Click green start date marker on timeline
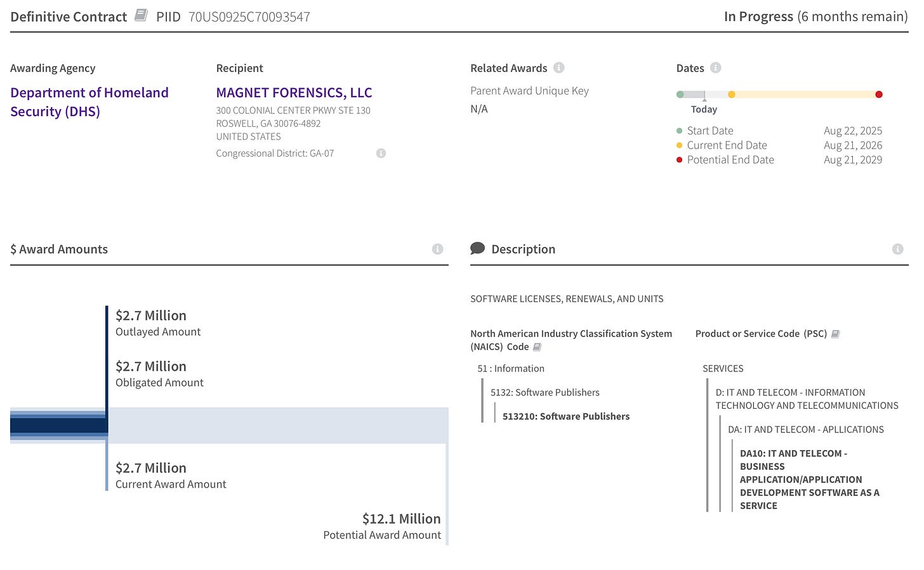Screen dimensions: 924x570 (680, 95)
